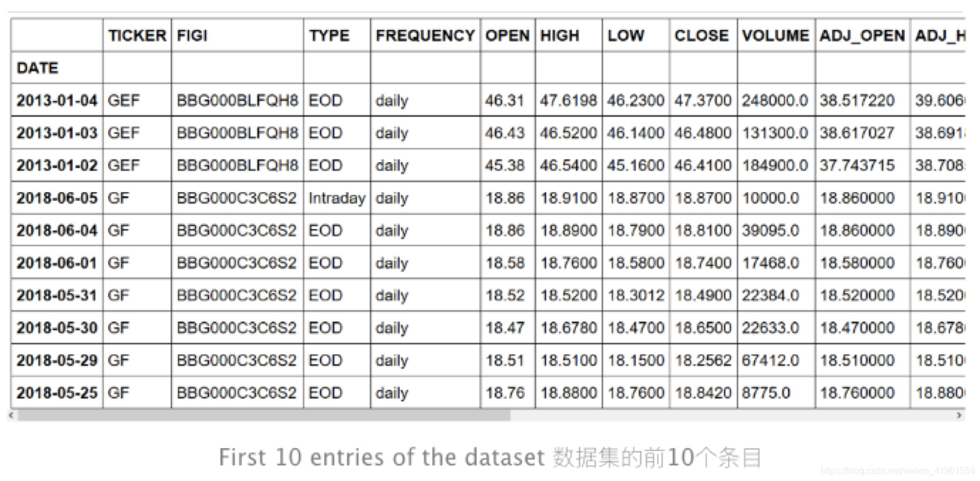
Task: Click high value 18.6780
Action: (x=569, y=327)
